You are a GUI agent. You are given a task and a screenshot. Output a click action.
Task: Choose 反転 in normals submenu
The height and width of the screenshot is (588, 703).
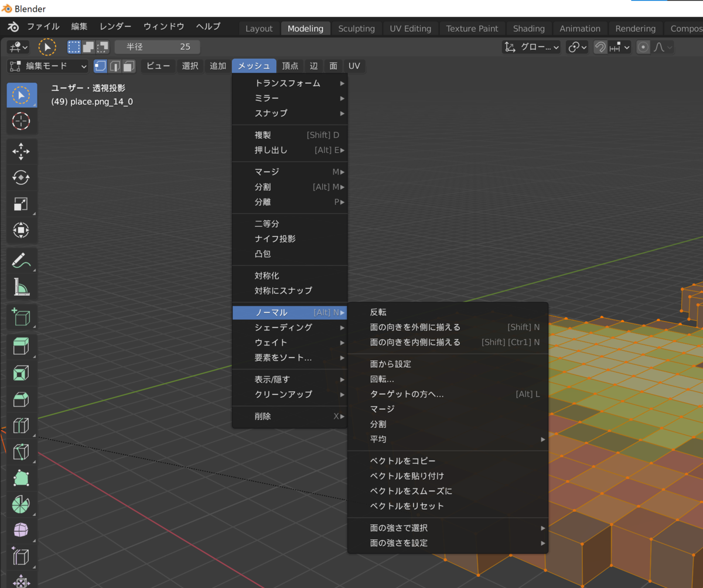448,312
